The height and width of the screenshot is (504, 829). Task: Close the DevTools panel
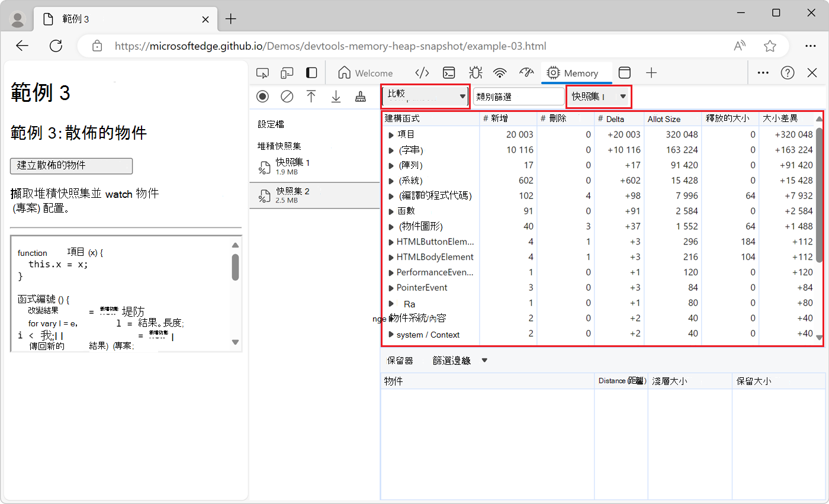tap(812, 73)
